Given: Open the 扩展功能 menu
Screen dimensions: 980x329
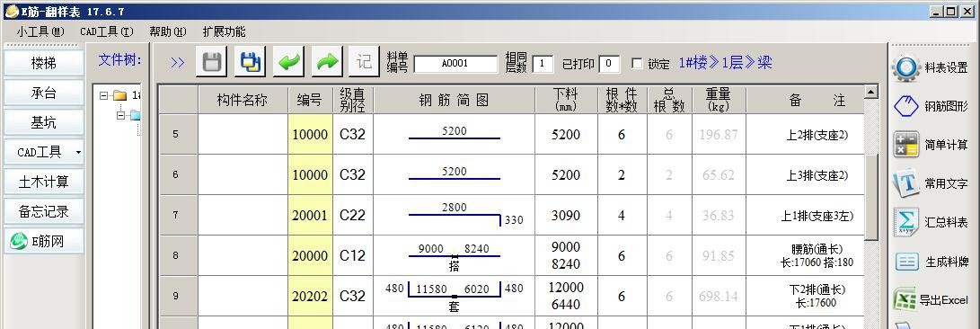Looking at the screenshot, I should 224,31.
